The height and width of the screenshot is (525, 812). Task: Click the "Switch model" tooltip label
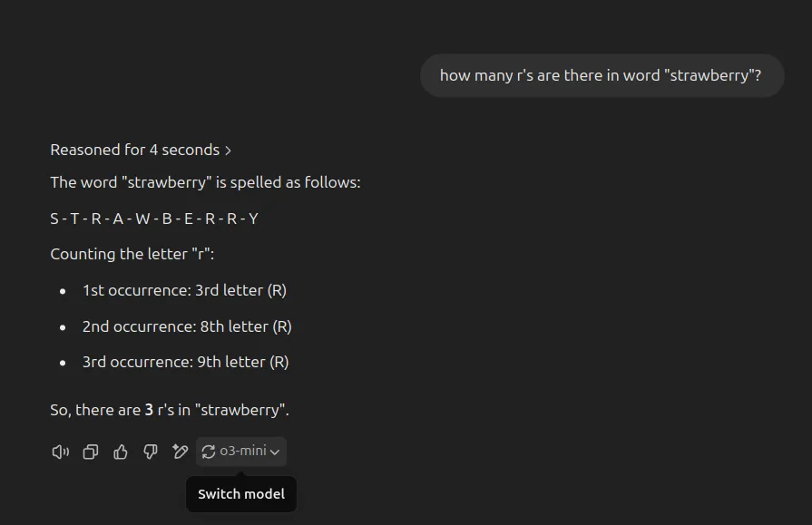pyautogui.click(x=241, y=494)
